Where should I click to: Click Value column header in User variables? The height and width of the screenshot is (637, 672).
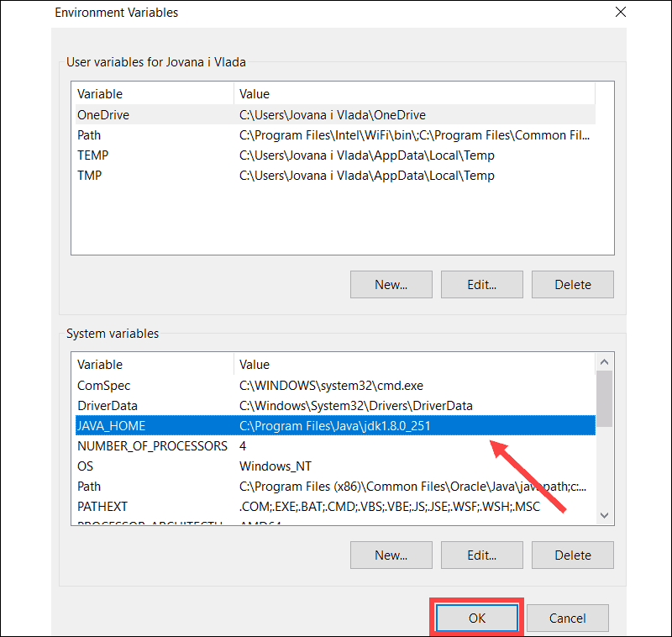tap(414, 93)
